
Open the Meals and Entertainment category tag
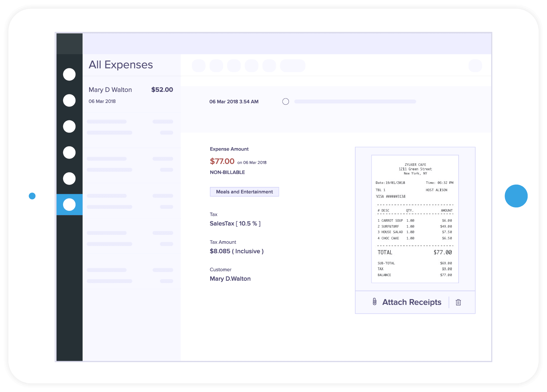tap(244, 192)
